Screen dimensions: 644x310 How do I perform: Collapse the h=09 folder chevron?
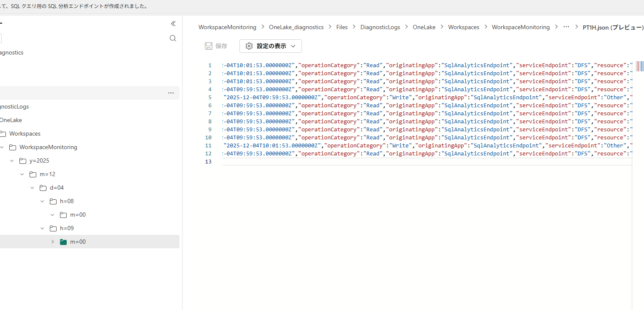[x=42, y=228]
